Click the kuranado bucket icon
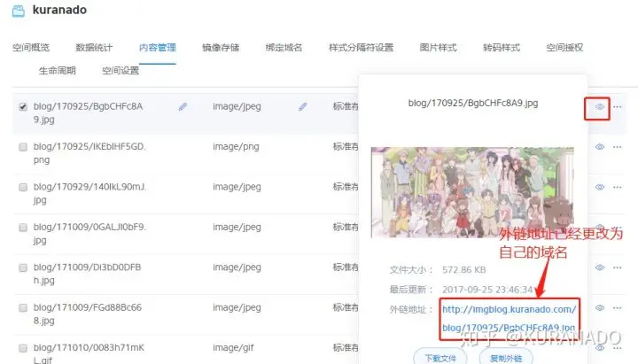638x364 pixels. [x=19, y=10]
